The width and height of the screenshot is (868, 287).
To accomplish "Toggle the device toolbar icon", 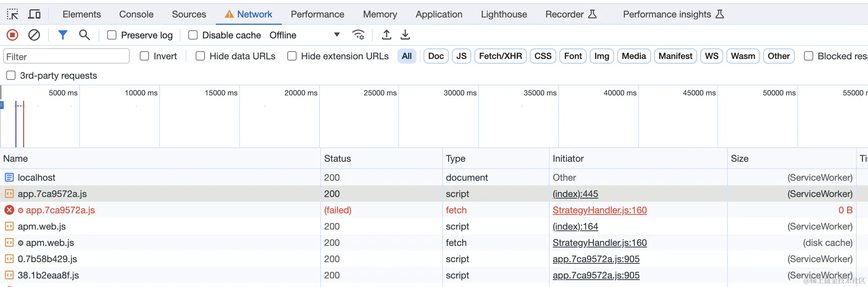I will point(35,14).
